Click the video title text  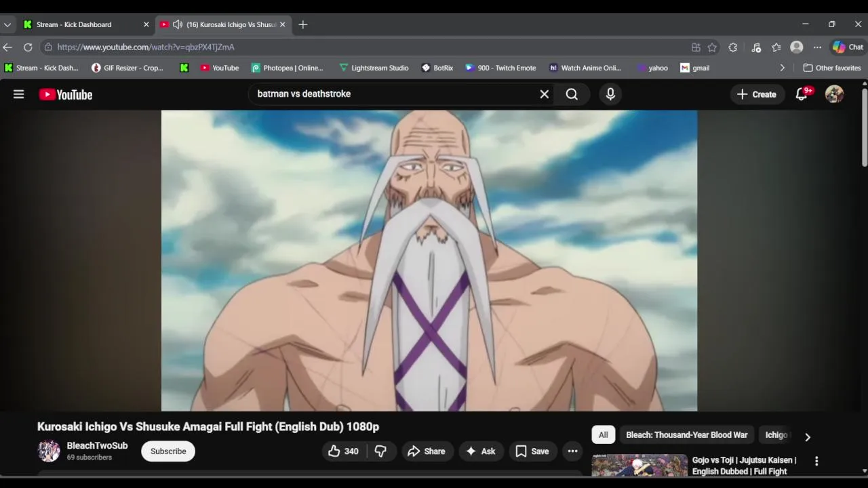click(x=208, y=426)
